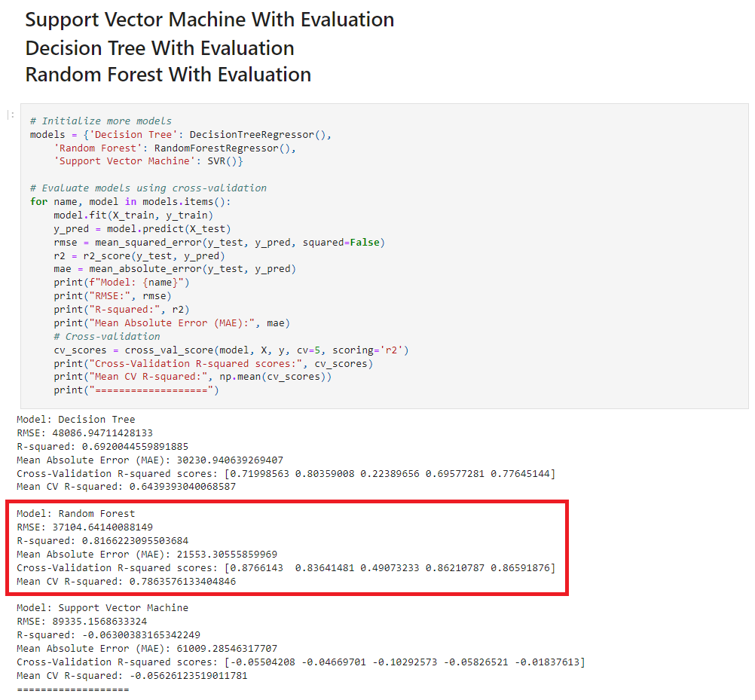Click the Support Vector Machine With Evaluation heading
The width and height of the screenshot is (755, 700).
(209, 20)
